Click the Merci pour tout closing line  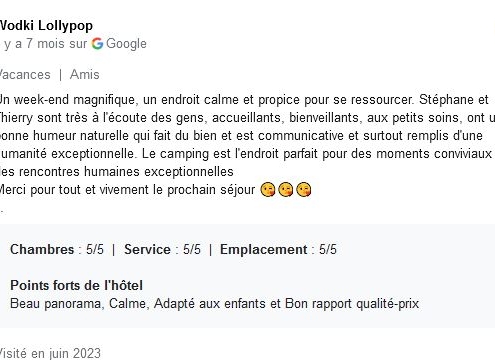127,190
